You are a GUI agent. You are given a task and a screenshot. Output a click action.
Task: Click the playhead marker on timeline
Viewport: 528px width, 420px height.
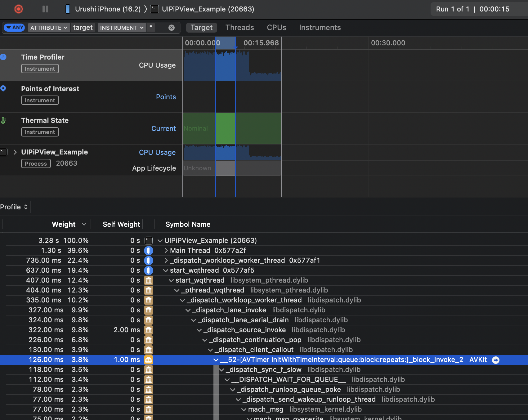pyautogui.click(x=235, y=47)
